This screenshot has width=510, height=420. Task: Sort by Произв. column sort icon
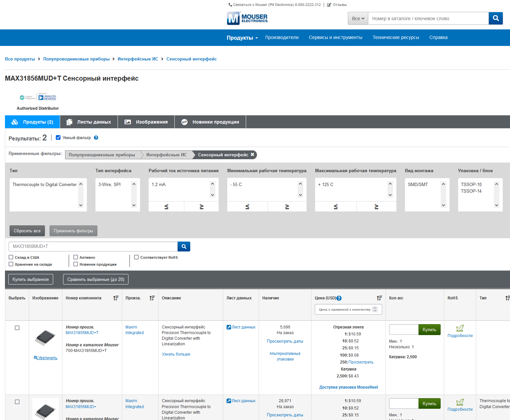[x=152, y=298]
